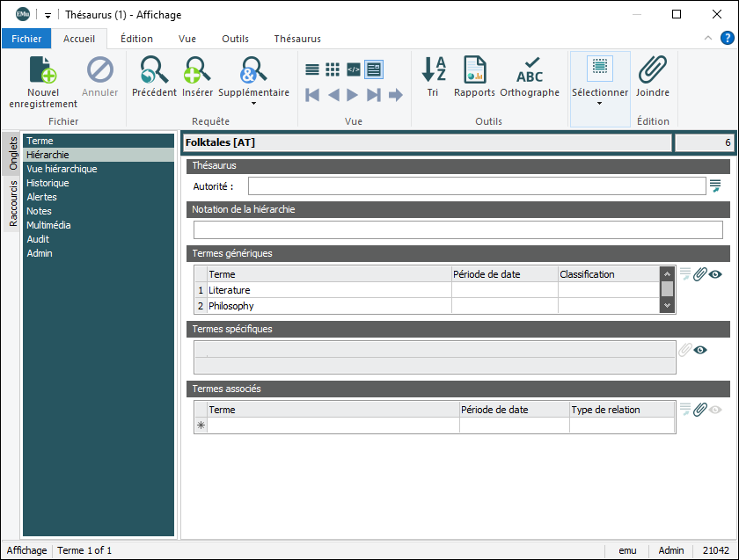Image resolution: width=739 pixels, height=560 pixels.
Task: Expand the Supplémentaire search dropdown
Action: pyautogui.click(x=253, y=103)
